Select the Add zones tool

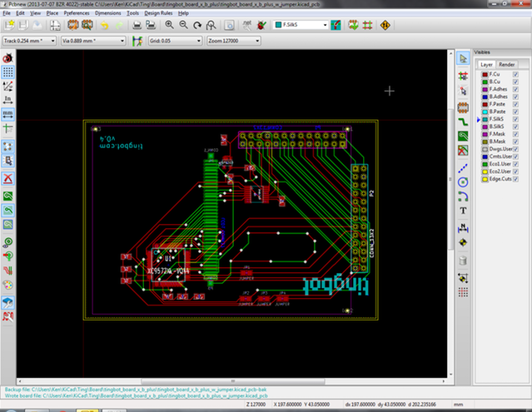click(463, 136)
